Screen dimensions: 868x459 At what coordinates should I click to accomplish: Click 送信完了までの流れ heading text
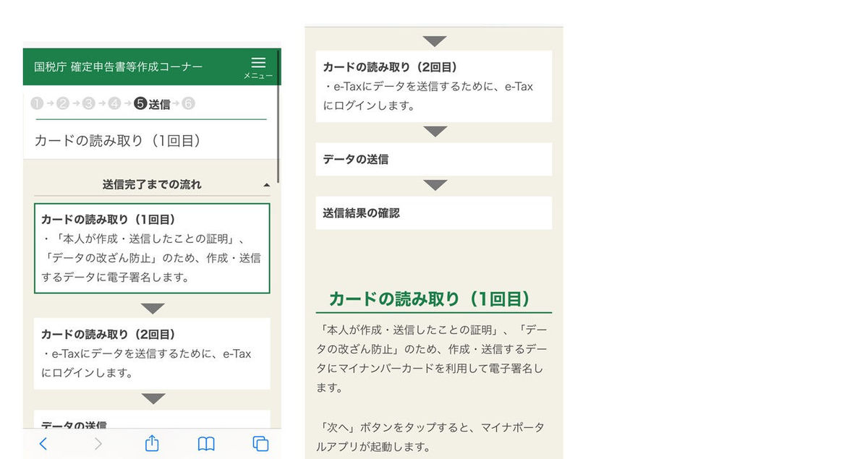tap(152, 185)
